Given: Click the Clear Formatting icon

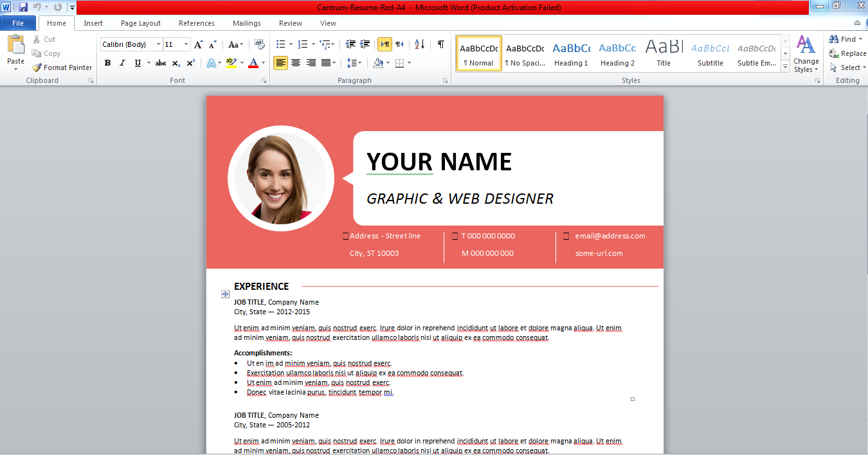Looking at the screenshot, I should click(x=259, y=44).
